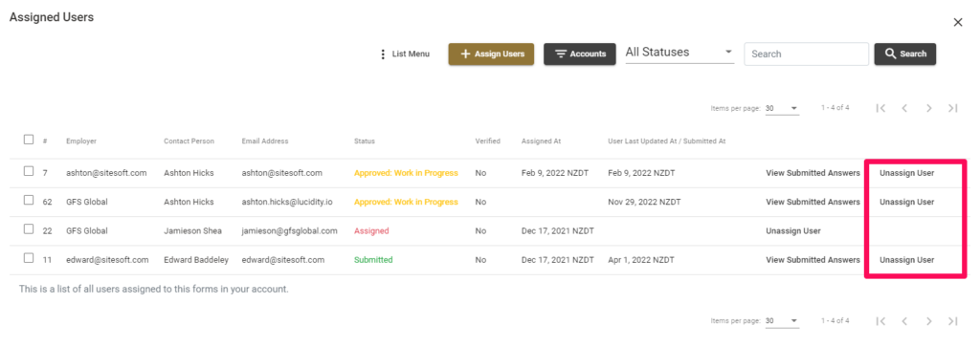The image size is (980, 347).
Task: Expand the bottom Items per page dropdown
Action: pyautogui.click(x=782, y=321)
